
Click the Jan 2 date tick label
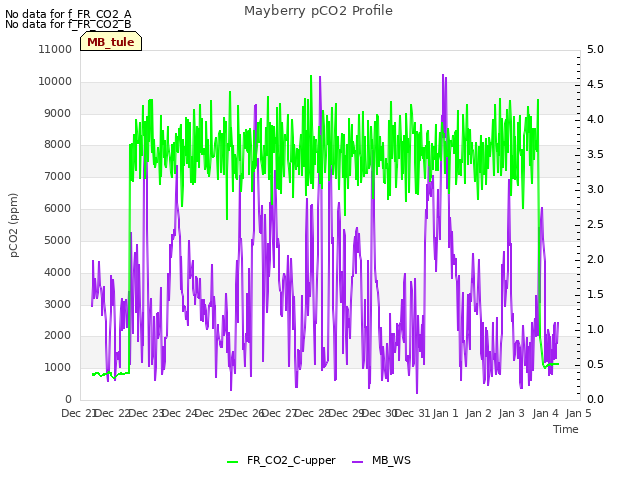point(478,413)
